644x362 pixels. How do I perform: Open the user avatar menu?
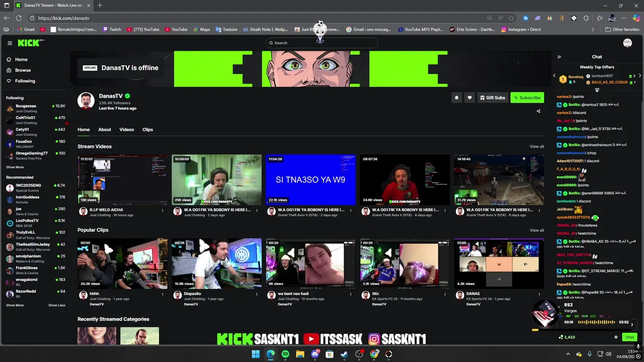[627, 43]
